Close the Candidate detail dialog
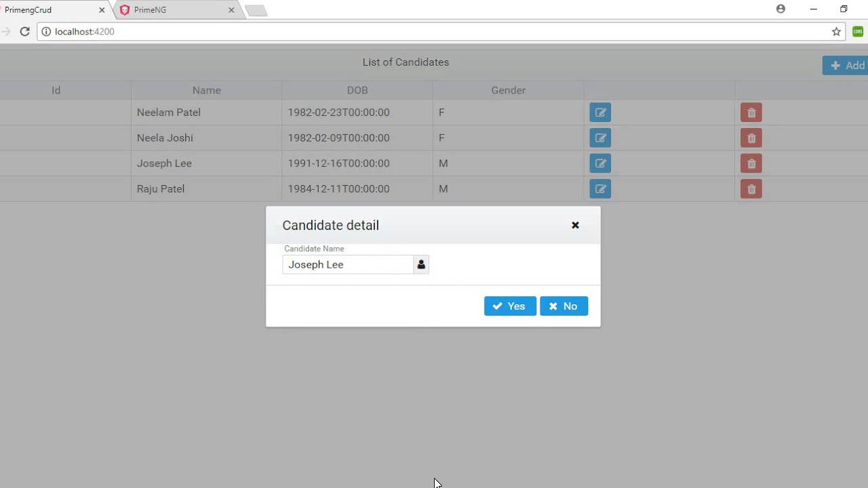868x488 pixels. coord(575,225)
